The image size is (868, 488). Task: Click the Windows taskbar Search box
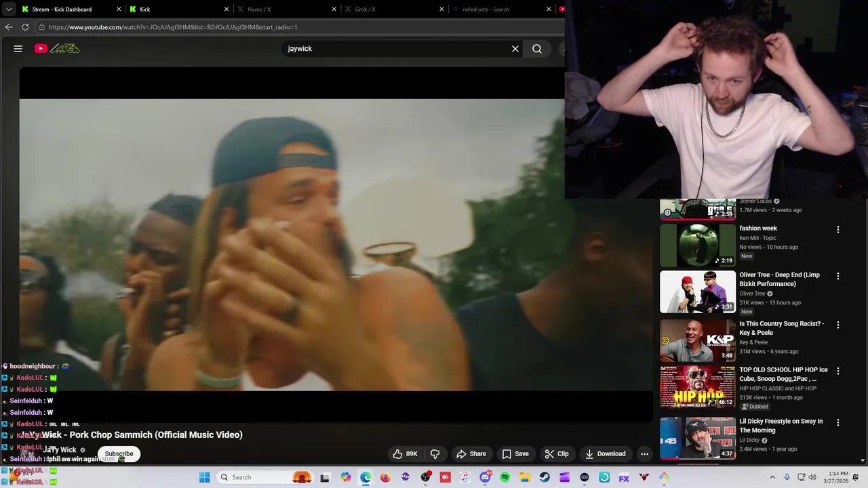[266, 477]
